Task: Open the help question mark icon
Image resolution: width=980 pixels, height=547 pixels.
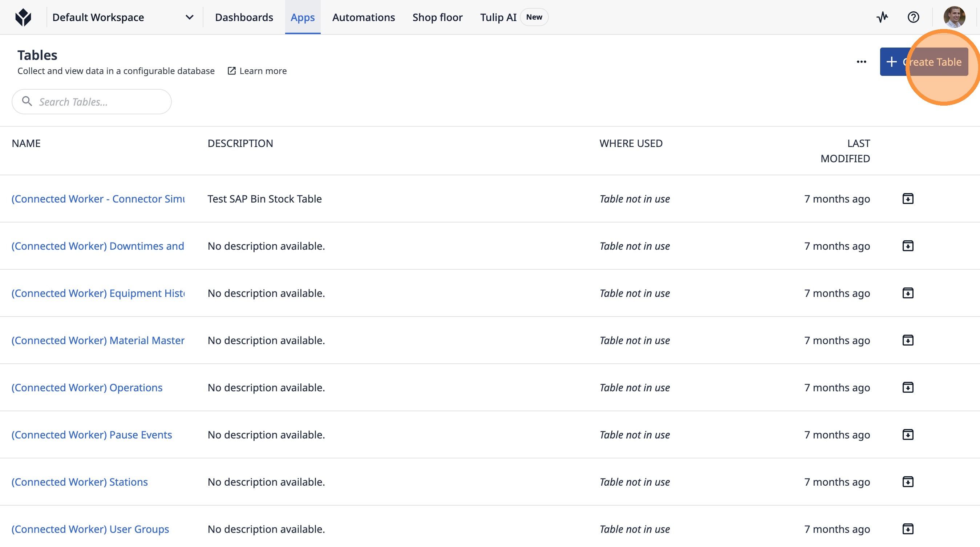Action: click(913, 17)
